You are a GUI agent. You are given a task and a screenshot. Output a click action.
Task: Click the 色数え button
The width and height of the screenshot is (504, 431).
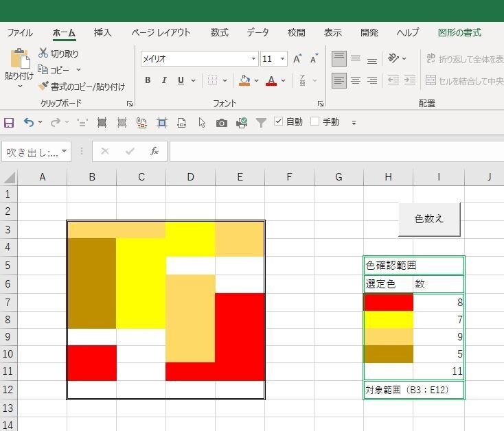429,220
